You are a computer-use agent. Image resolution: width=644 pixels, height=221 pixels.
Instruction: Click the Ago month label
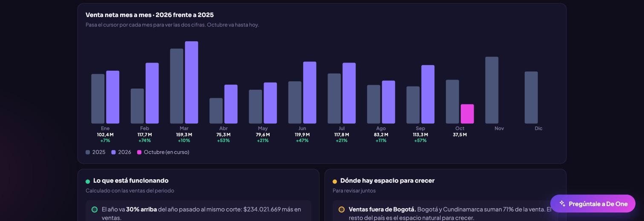[381, 128]
